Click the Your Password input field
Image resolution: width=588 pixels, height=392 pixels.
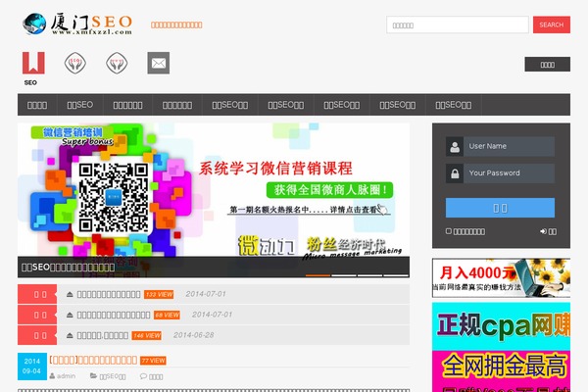[x=509, y=173]
